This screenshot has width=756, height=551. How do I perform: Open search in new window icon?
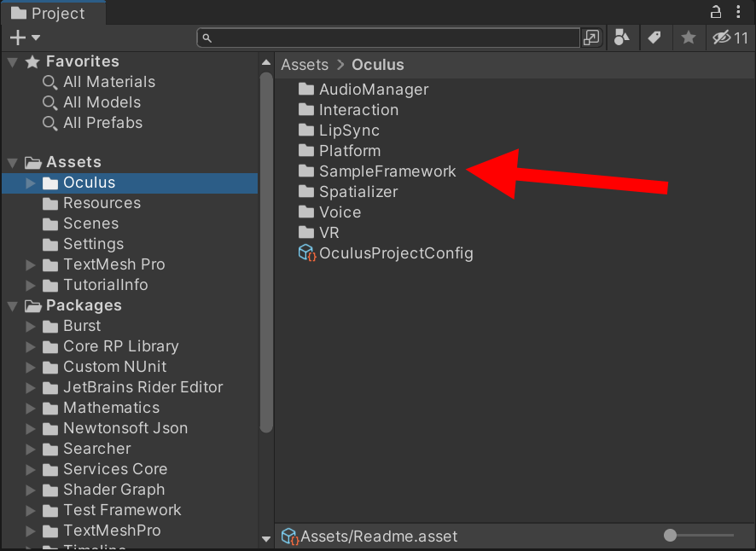(591, 38)
